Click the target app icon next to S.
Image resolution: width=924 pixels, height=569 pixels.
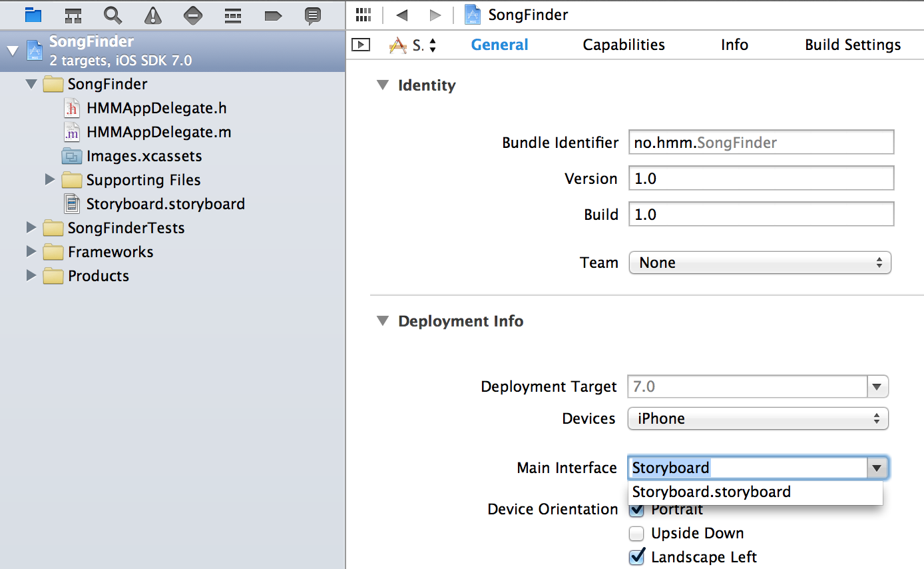point(398,45)
